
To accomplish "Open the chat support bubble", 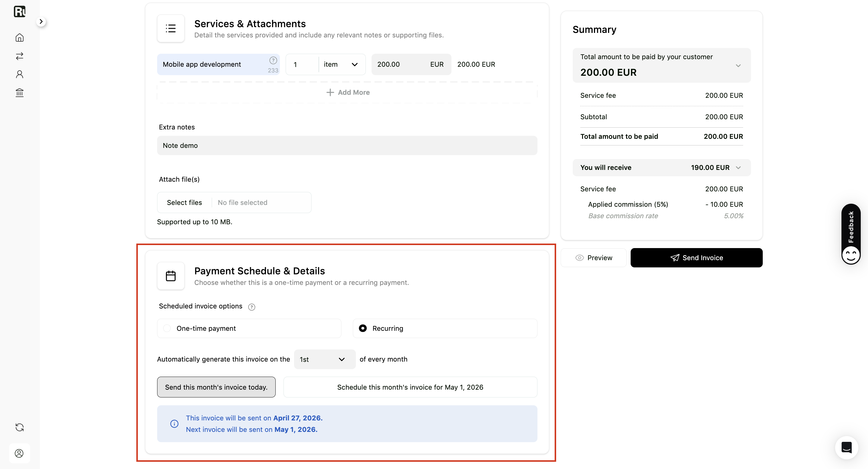I will [846, 448].
